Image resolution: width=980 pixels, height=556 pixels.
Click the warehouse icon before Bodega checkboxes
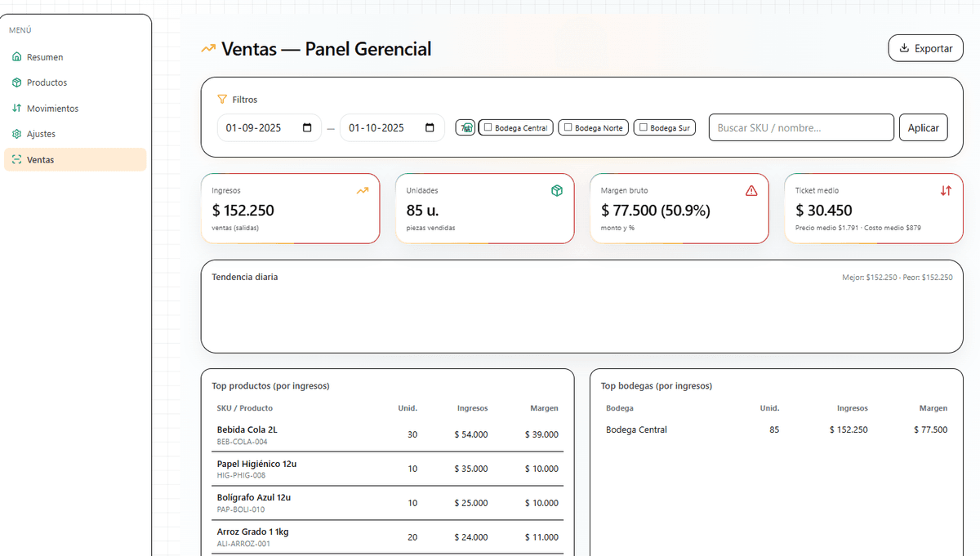[465, 127]
